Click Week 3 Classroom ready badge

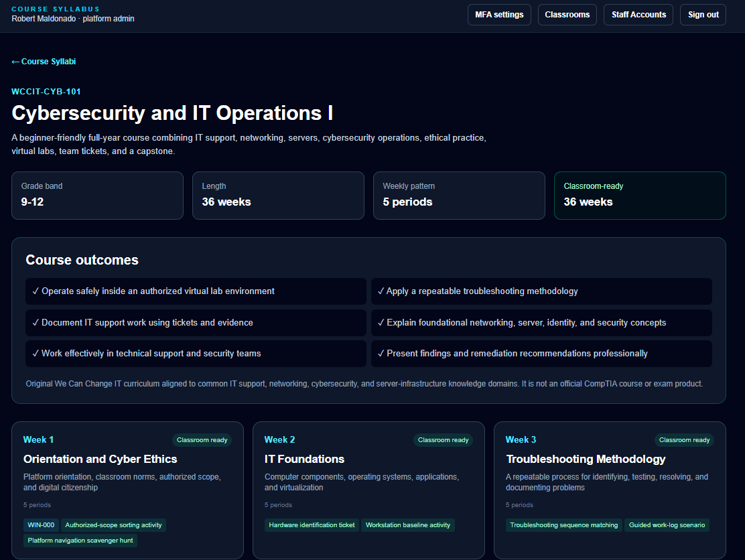tap(684, 440)
